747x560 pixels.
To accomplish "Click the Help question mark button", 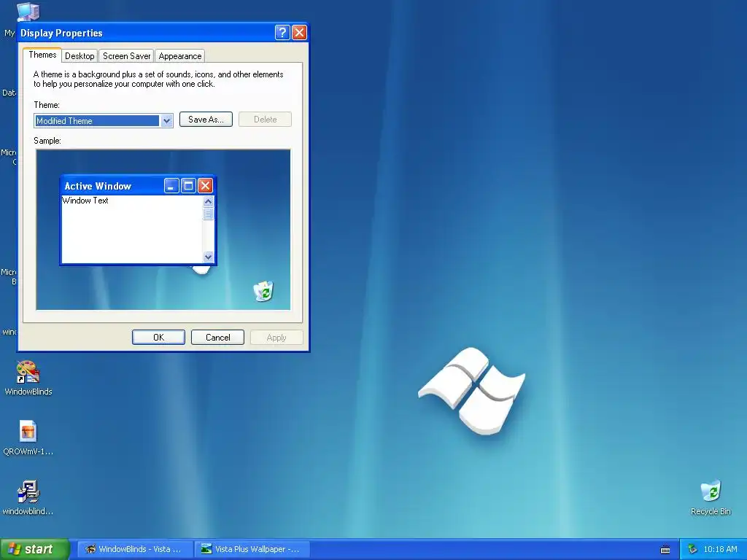I will [x=282, y=32].
